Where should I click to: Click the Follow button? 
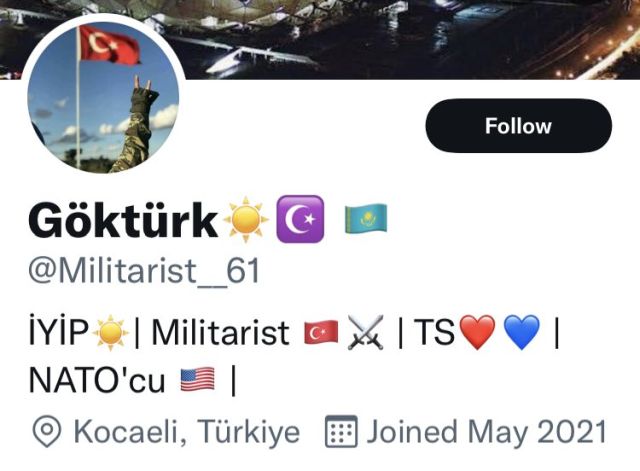click(x=518, y=126)
